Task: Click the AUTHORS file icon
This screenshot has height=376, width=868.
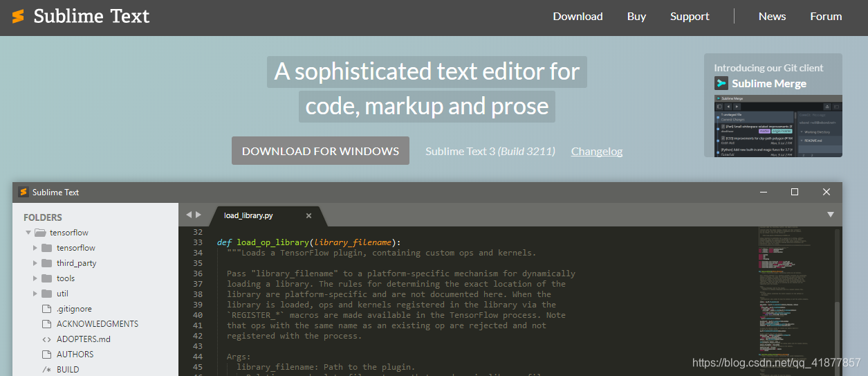Action: [47, 355]
